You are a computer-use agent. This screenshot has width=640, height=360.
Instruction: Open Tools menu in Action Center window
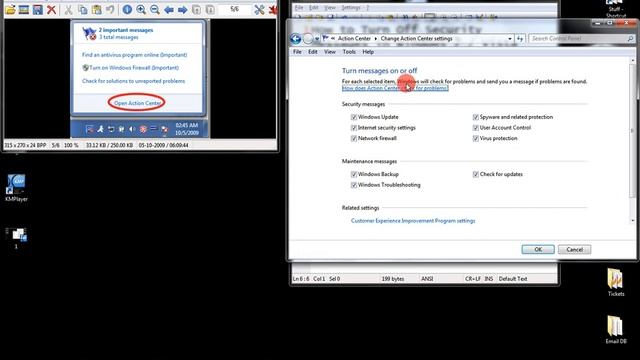pyautogui.click(x=349, y=52)
